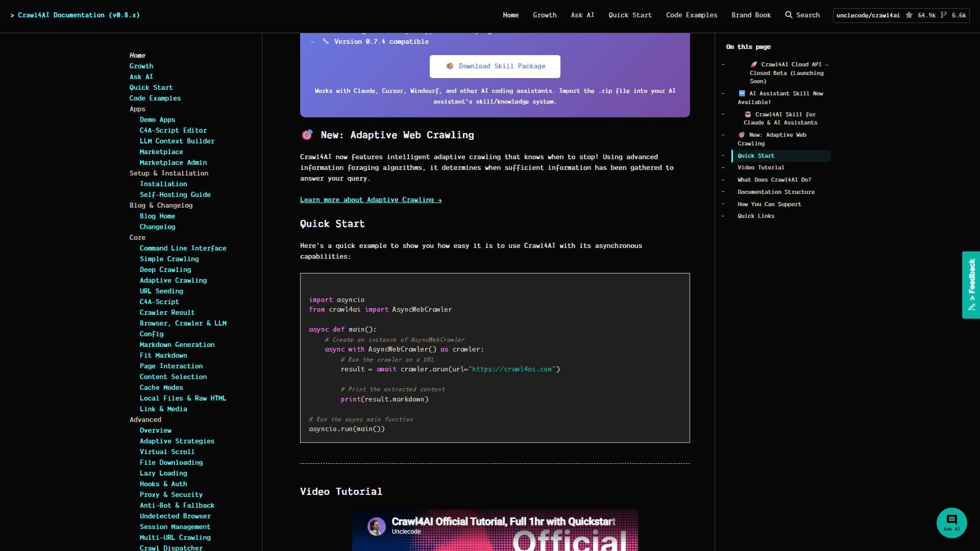This screenshot has width=980, height=551.
Task: Open Undetected Browser in sidebar
Action: point(175,516)
